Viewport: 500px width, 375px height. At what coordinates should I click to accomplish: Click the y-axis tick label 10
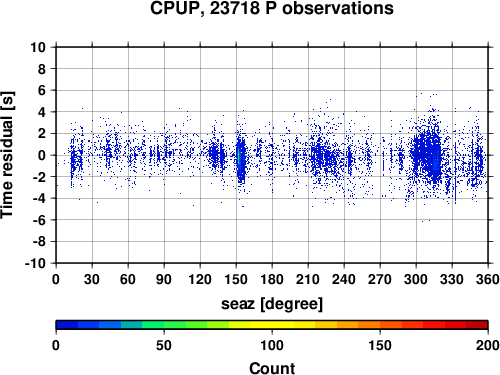point(38,47)
